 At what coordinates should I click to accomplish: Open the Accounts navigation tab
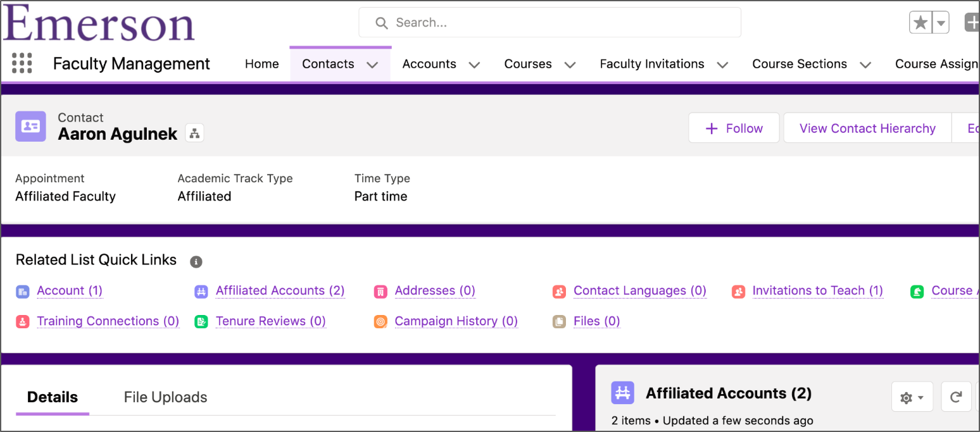click(x=429, y=64)
